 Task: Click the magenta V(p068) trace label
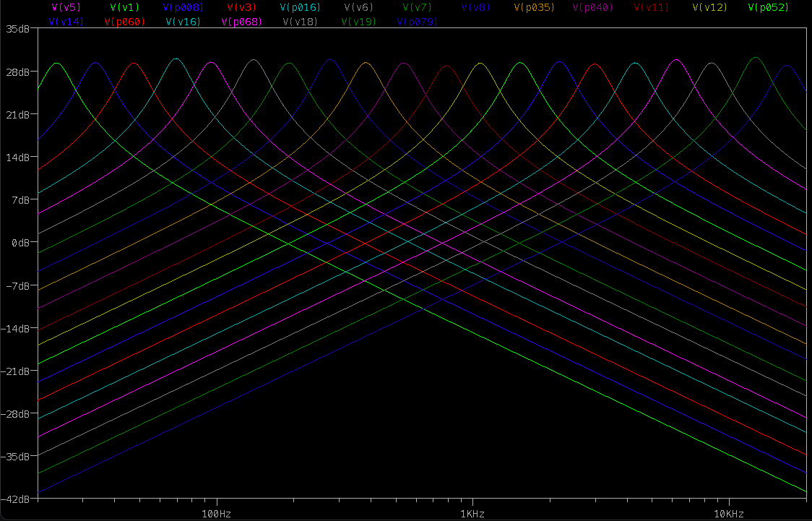click(242, 22)
